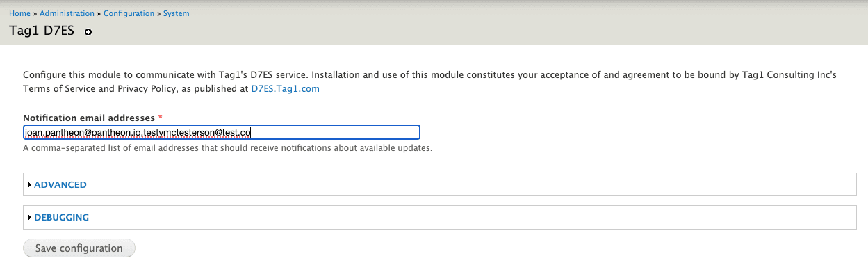Open the D7ES.Tag1.com link

point(285,89)
